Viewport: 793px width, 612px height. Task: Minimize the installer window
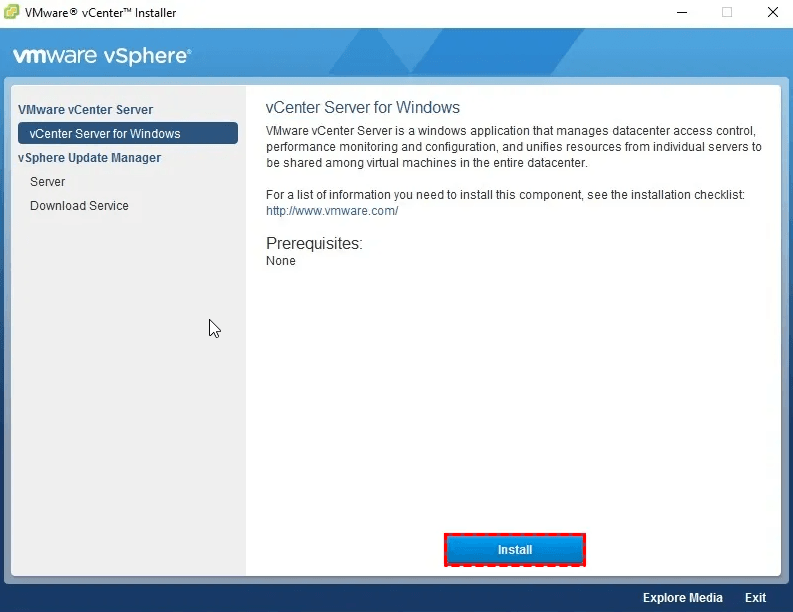(x=682, y=12)
